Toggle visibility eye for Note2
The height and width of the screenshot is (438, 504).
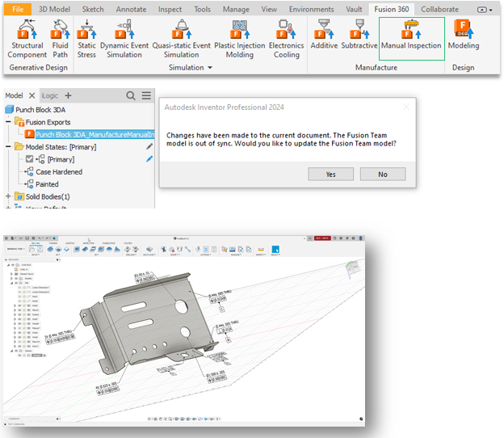[x=19, y=301]
